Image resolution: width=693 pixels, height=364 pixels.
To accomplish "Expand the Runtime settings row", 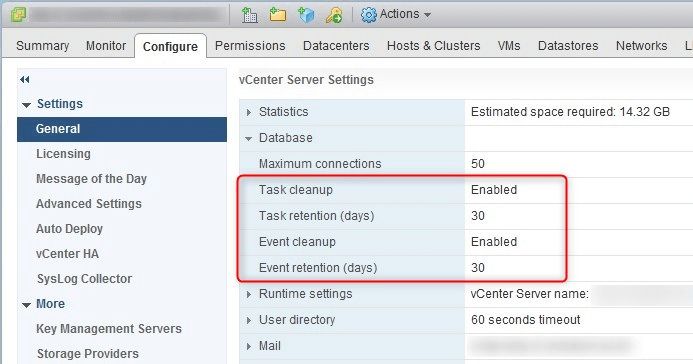I will [x=249, y=294].
